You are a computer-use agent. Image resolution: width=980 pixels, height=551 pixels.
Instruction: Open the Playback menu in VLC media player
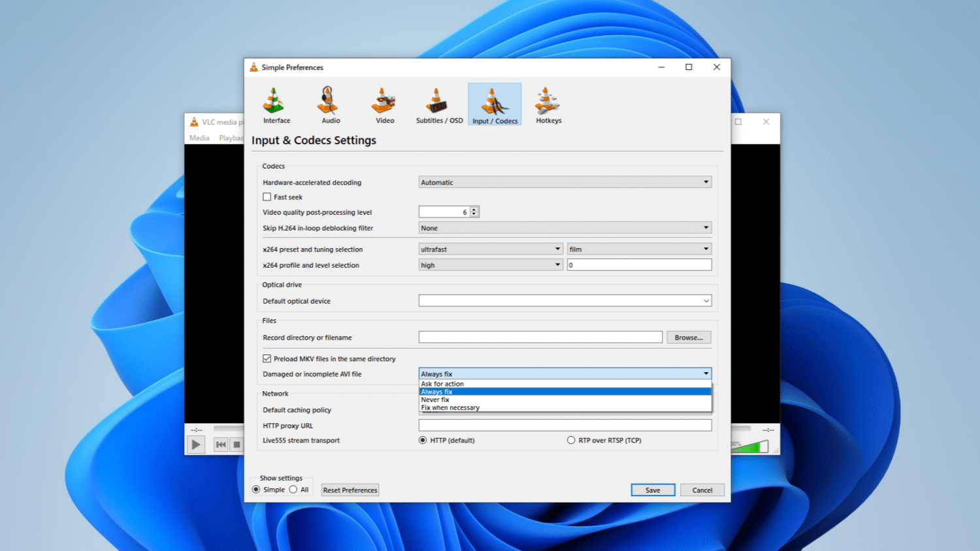click(231, 138)
